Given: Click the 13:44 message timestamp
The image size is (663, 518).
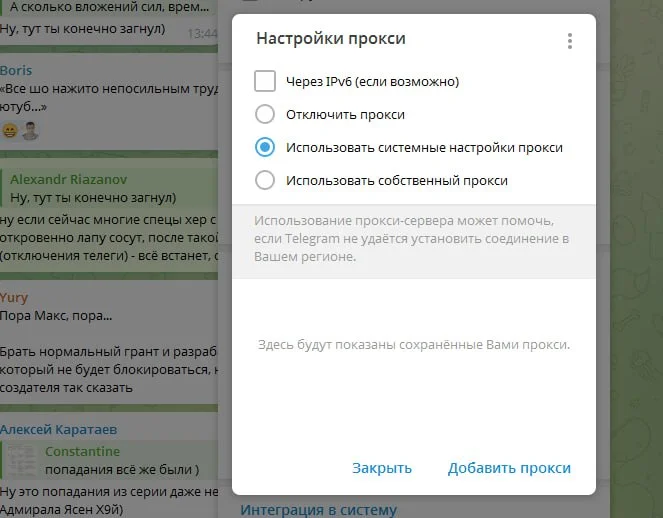Looking at the screenshot, I should coord(201,33).
